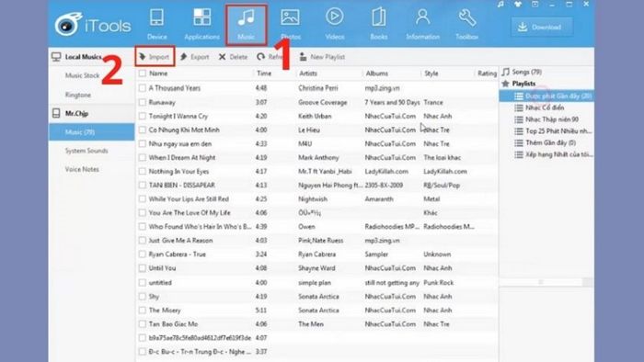Create a New Playlist
This screenshot has width=644, height=362.
pyautogui.click(x=322, y=57)
